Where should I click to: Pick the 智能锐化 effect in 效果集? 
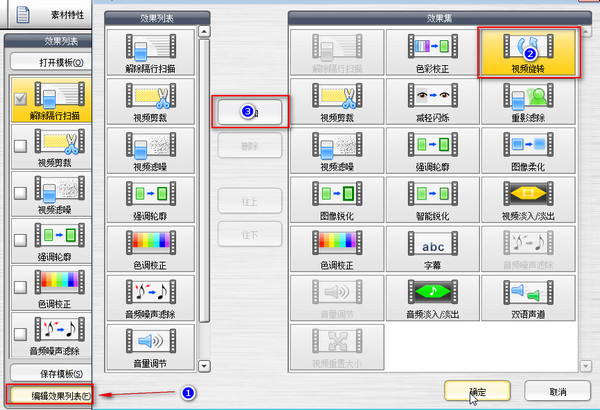[432, 199]
